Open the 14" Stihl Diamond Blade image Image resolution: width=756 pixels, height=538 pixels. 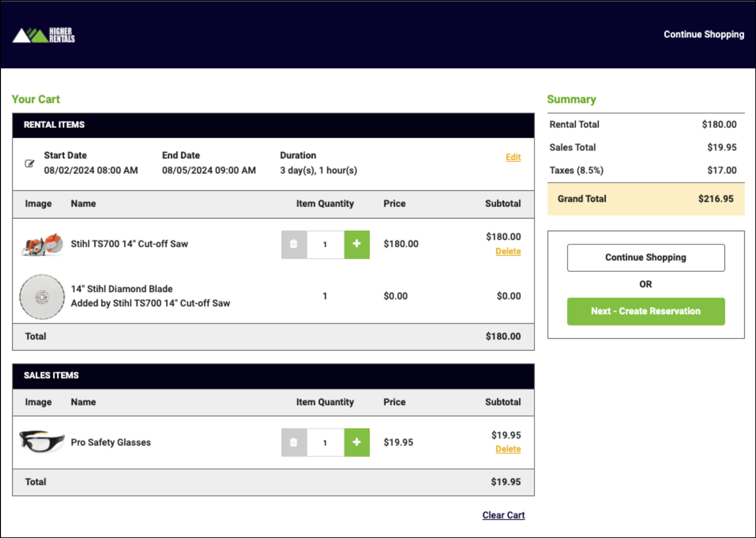42,296
